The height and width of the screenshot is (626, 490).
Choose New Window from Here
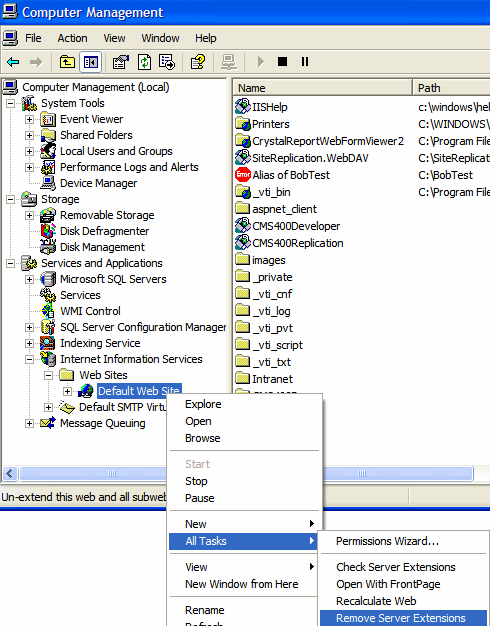pos(244,584)
